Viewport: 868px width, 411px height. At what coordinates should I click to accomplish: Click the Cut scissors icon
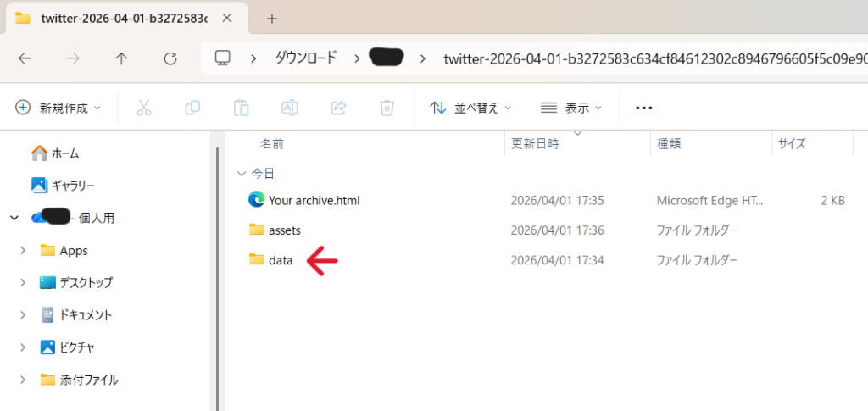click(x=143, y=108)
